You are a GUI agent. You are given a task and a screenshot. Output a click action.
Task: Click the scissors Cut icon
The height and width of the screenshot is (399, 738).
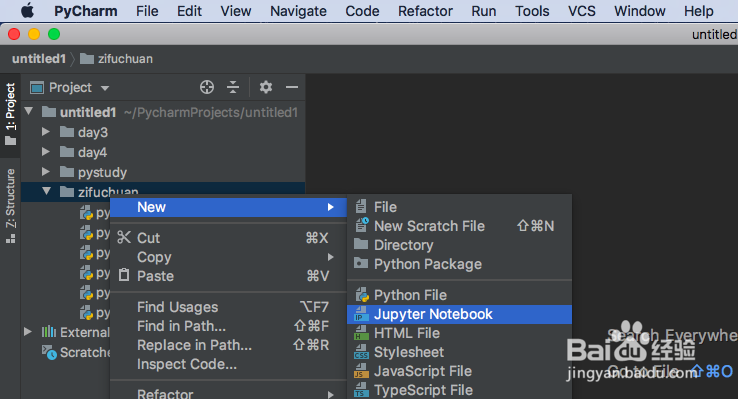pos(124,237)
